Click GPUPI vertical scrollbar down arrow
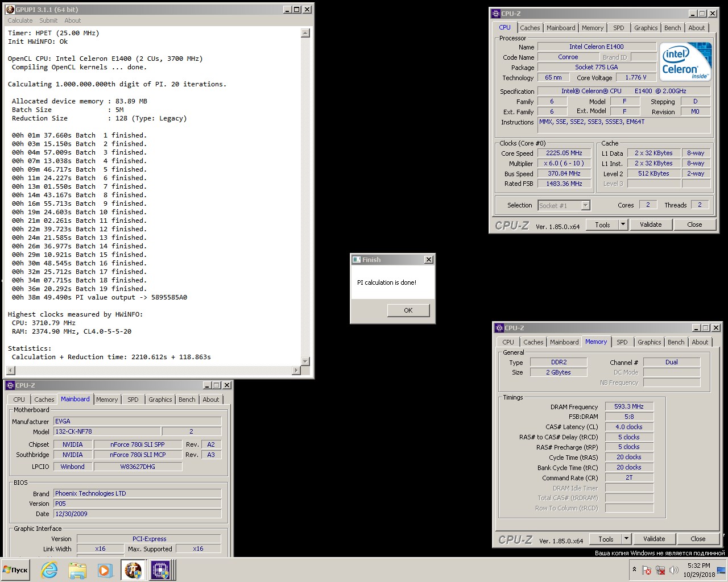The width and height of the screenshot is (728, 582). [305, 361]
